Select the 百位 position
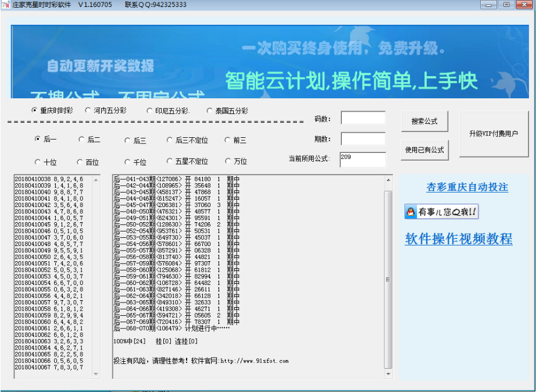Screen dimensions: 536x392 pyautogui.click(x=81, y=162)
